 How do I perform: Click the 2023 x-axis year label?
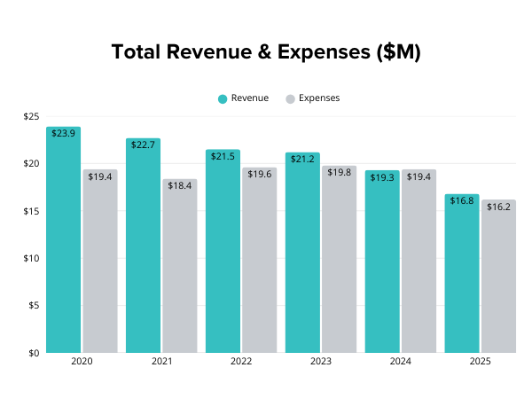(320, 362)
